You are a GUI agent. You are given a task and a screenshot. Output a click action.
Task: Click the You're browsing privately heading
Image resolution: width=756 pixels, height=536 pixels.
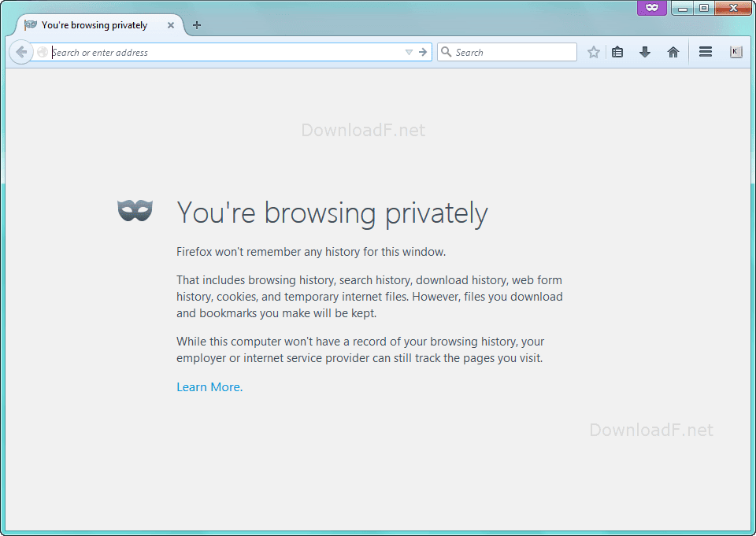point(332,213)
